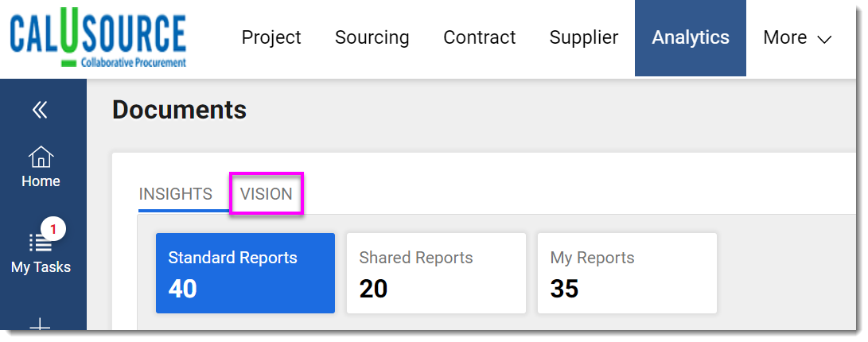
Task: Click the CalUSource logo
Action: tap(98, 38)
